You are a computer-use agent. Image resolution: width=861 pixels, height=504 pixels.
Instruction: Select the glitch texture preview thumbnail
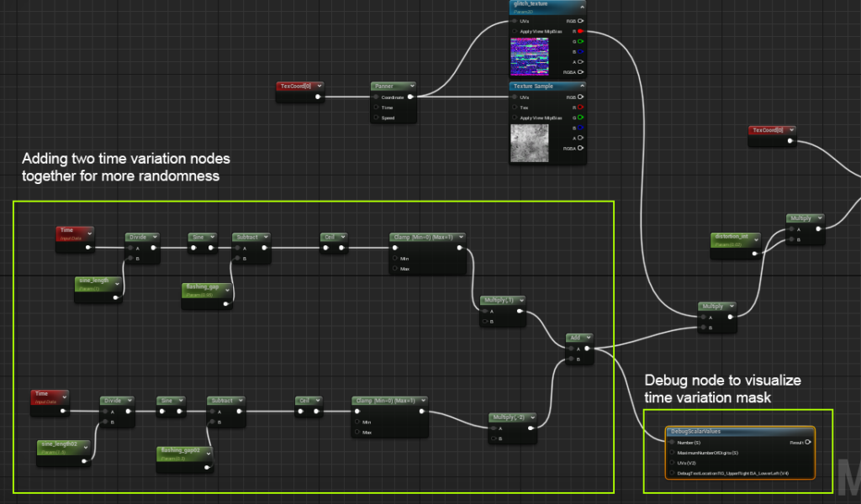tap(528, 55)
